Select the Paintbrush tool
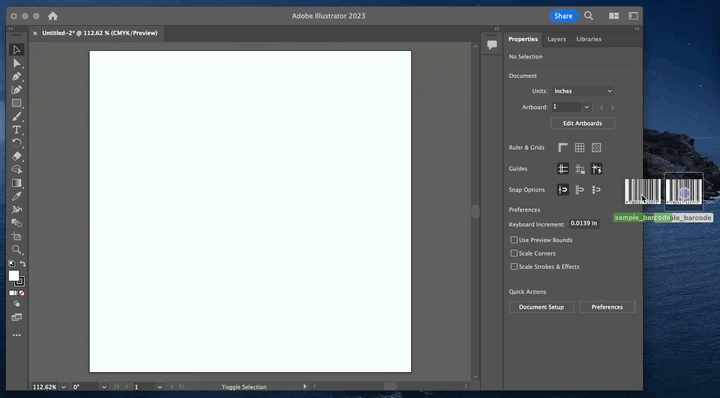Screen dimensions: 720x398 [17, 116]
